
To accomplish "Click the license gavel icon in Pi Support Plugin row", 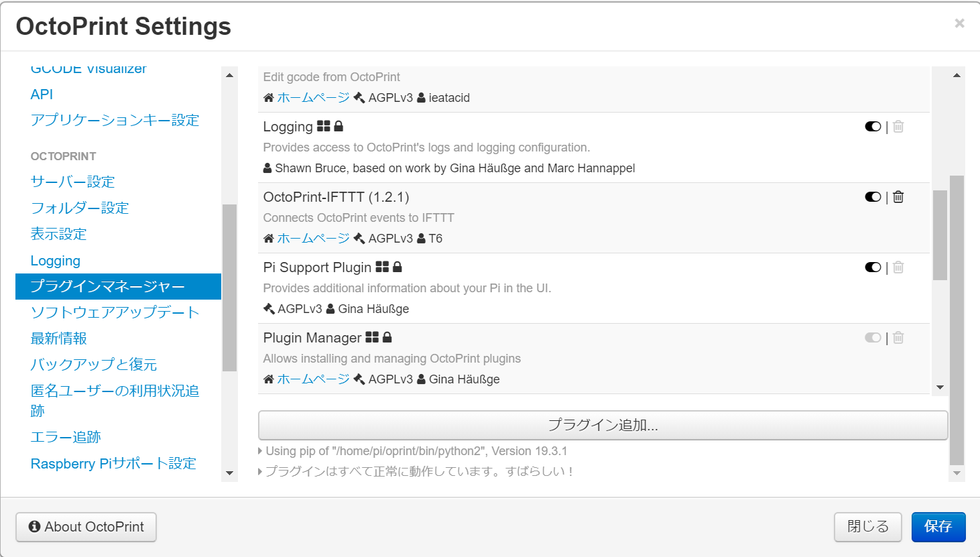I will 269,309.
